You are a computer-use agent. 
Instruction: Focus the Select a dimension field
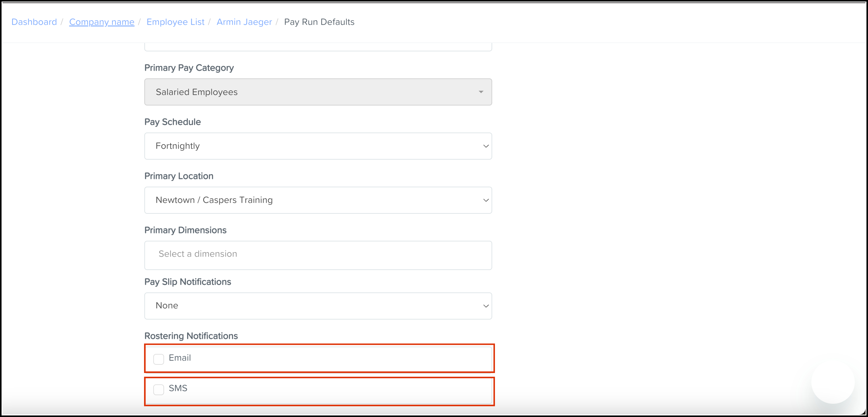(317, 255)
